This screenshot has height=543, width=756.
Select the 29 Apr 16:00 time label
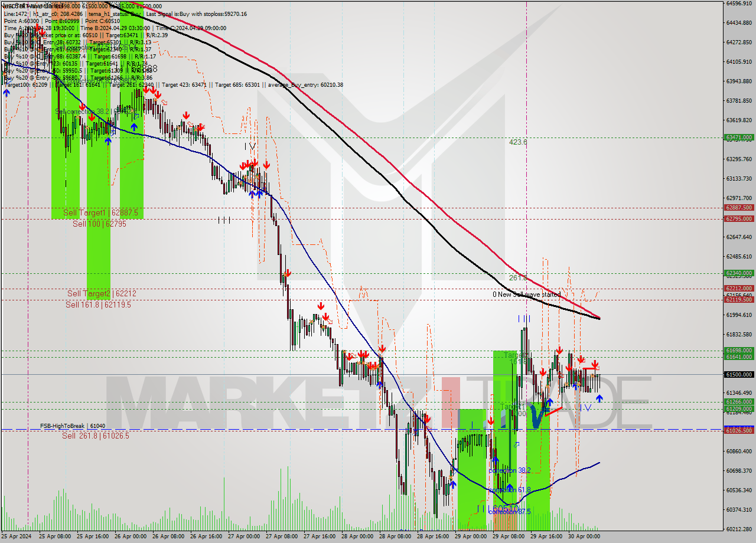(x=545, y=537)
